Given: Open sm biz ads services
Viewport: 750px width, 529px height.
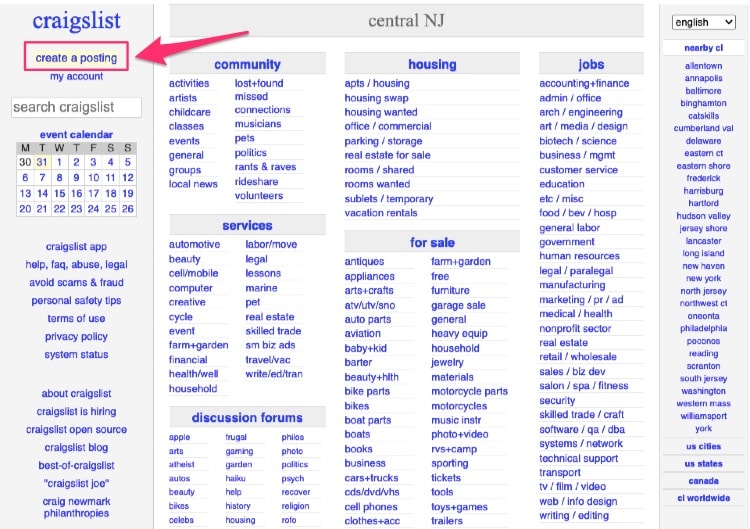Looking at the screenshot, I should [x=270, y=345].
